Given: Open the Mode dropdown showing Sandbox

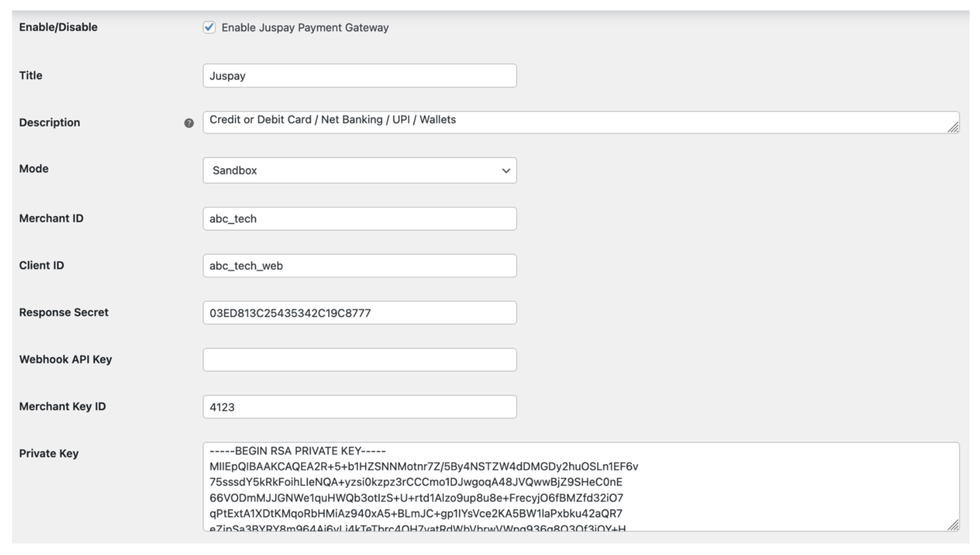Looking at the screenshot, I should tap(360, 171).
